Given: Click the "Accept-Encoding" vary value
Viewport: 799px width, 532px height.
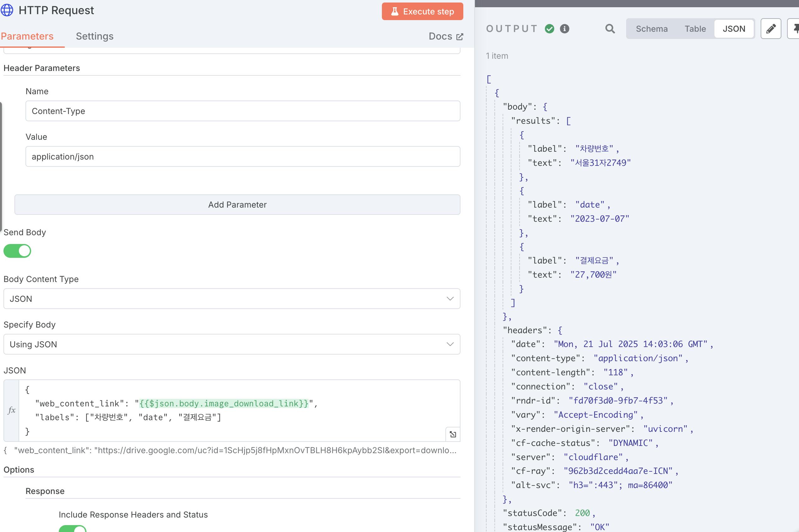Looking at the screenshot, I should (596, 415).
